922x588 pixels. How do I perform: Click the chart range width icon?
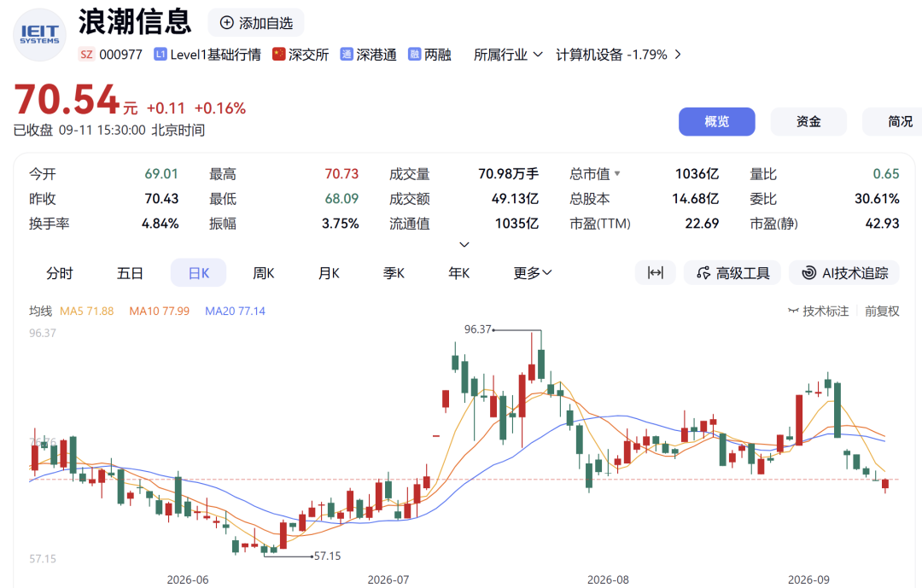click(655, 273)
